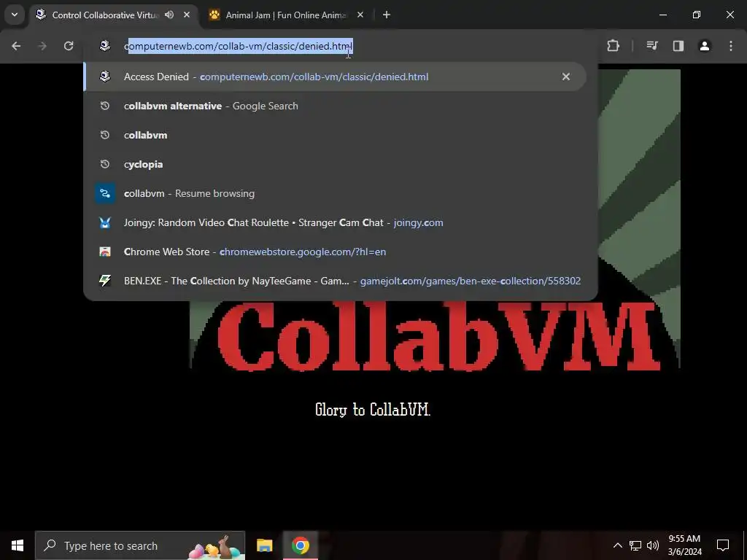The image size is (747, 560).
Task: Click the resume browsing journey icon
Action: [105, 193]
